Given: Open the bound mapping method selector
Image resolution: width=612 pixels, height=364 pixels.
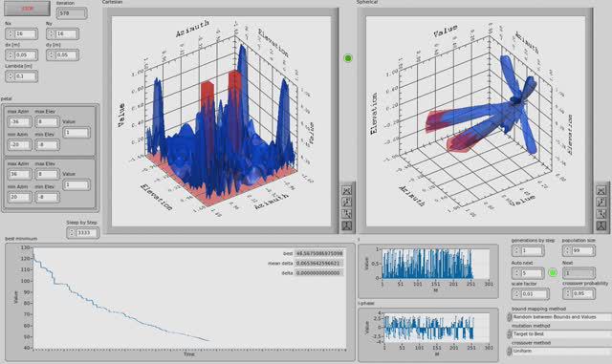Looking at the screenshot, I should (x=562, y=317).
